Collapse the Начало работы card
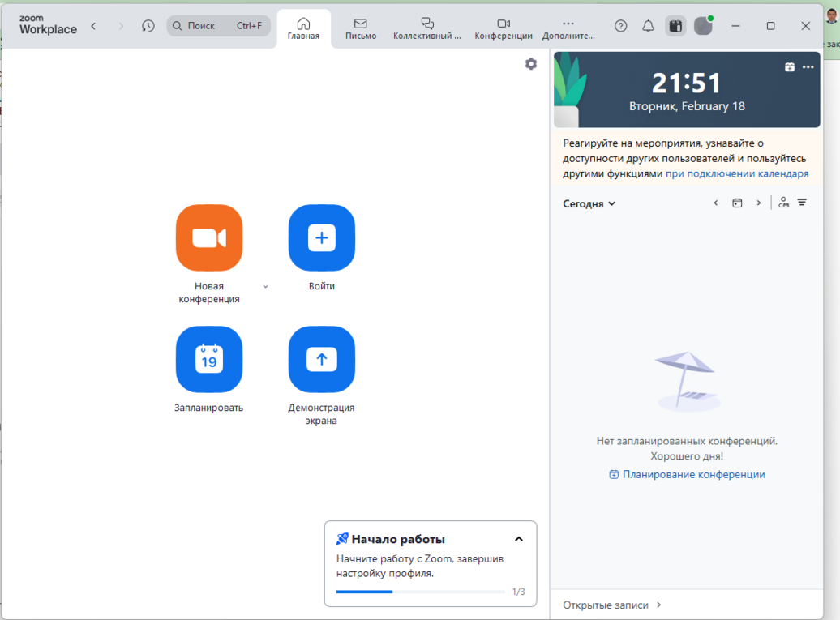Screen dimensions: 840x620 519,539
